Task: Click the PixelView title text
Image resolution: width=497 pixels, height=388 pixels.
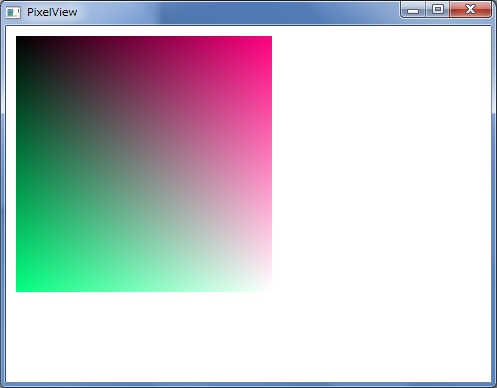Action: 52,12
